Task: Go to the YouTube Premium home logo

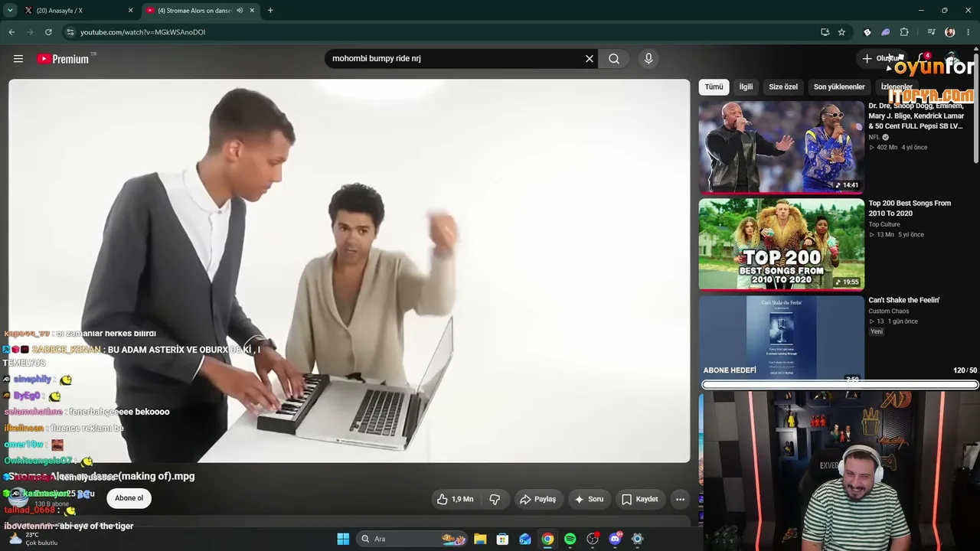Action: (x=63, y=59)
